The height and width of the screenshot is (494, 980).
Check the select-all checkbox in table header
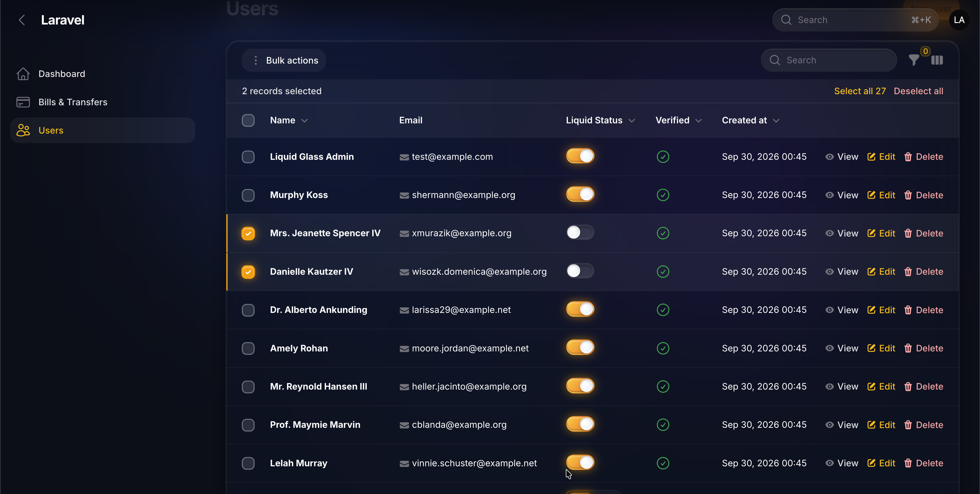tap(248, 120)
